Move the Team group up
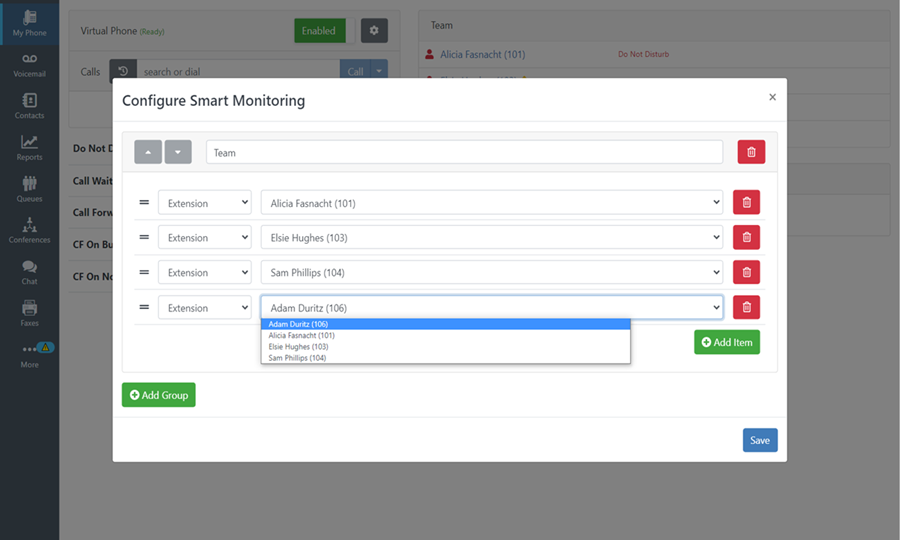This screenshot has width=900, height=540. [148, 152]
